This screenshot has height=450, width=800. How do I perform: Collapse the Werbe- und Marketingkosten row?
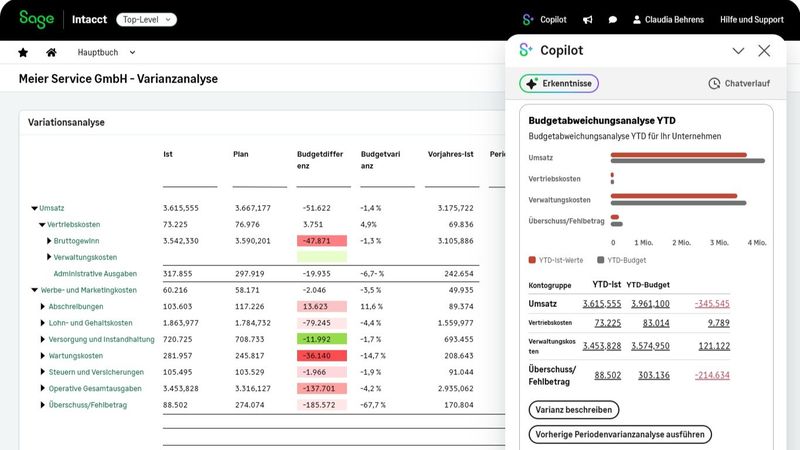pos(34,290)
